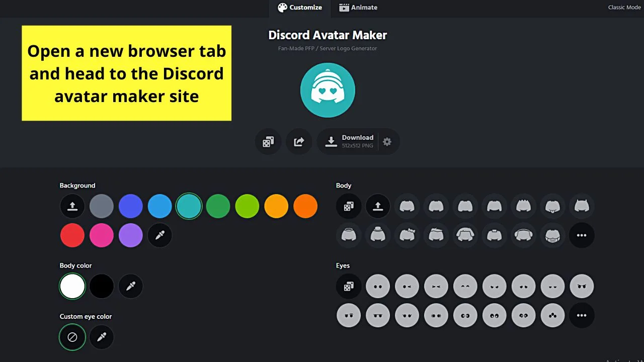
Task: Randomize the whole avatar with dice button
Action: pyautogui.click(x=268, y=142)
